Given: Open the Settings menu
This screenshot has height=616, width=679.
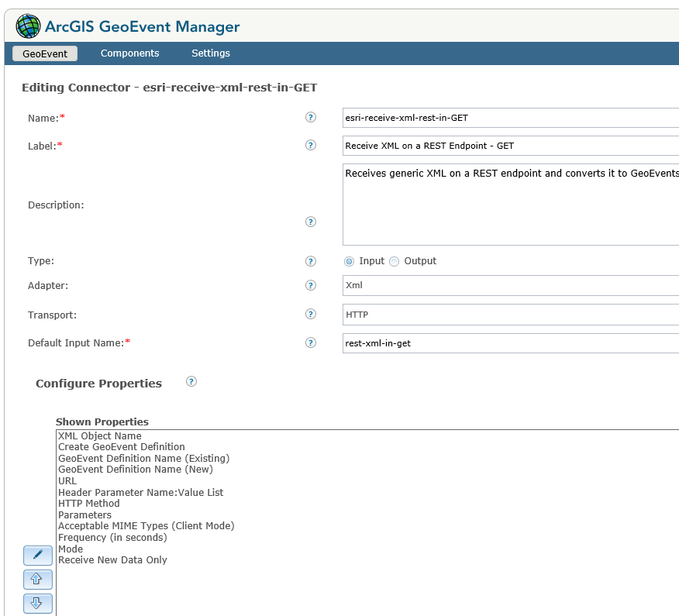Looking at the screenshot, I should 211,53.
